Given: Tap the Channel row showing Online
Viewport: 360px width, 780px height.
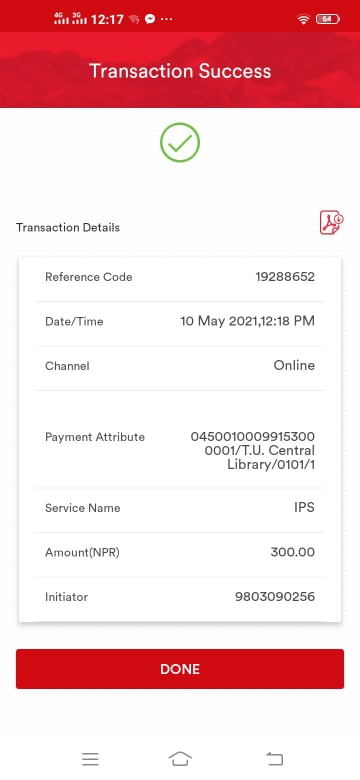Looking at the screenshot, I should click(180, 366).
